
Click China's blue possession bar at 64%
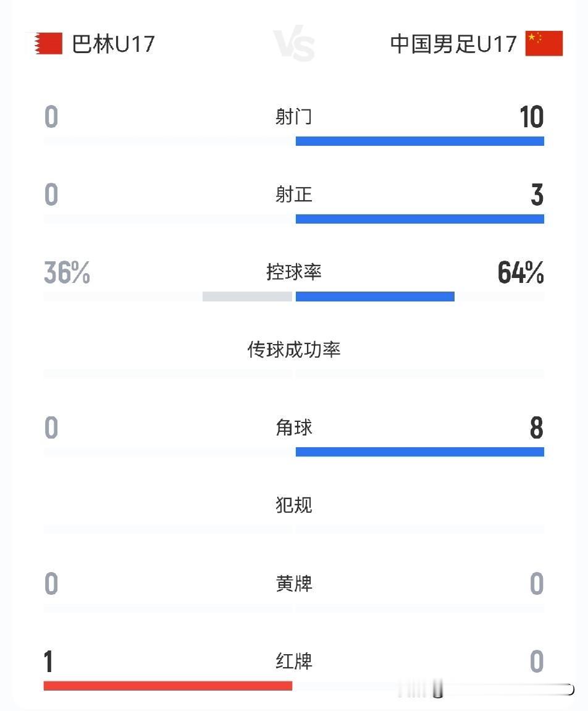pos(374,297)
